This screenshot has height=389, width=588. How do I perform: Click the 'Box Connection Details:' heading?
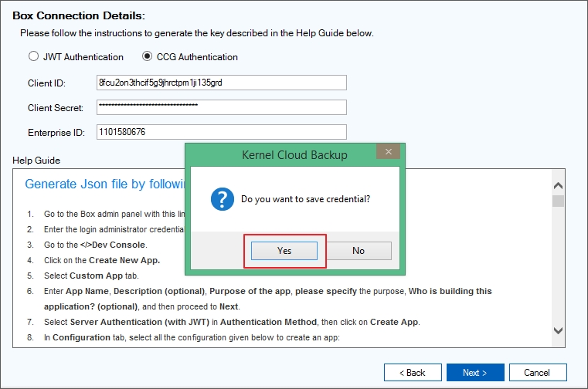(x=79, y=15)
